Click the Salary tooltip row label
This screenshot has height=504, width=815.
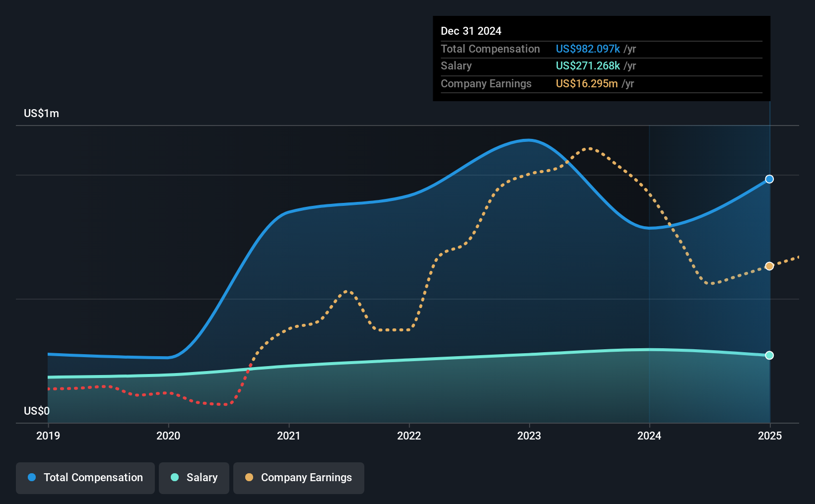[x=456, y=66]
